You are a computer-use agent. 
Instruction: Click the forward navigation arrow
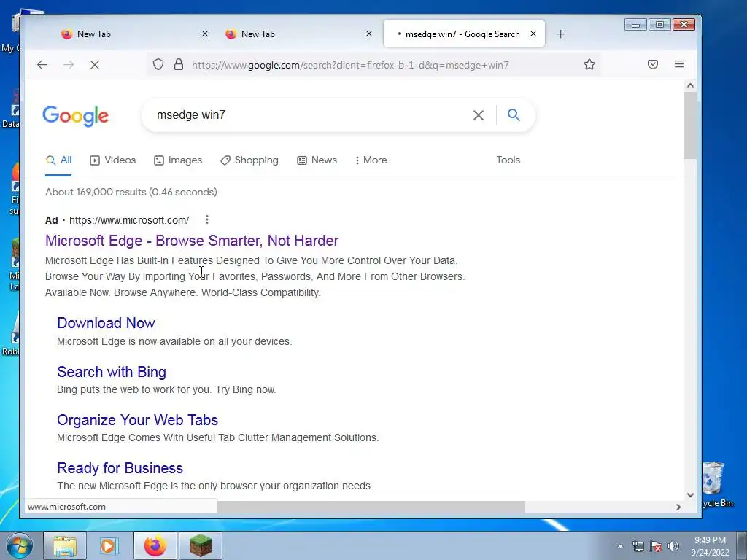69,65
